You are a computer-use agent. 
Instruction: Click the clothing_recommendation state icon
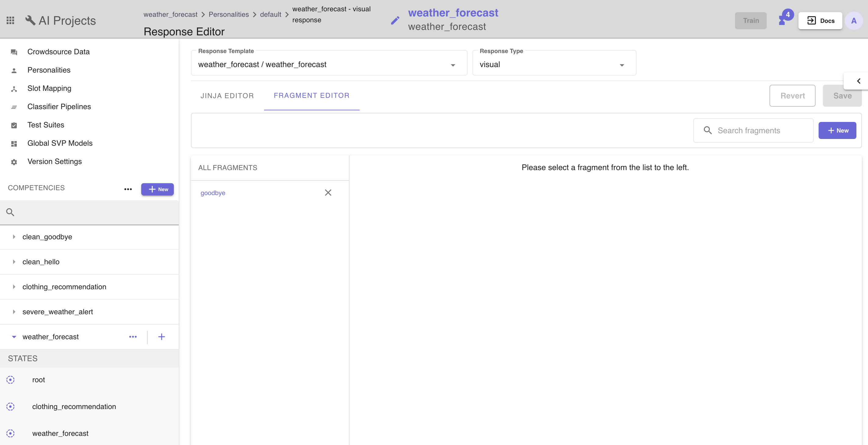tap(10, 407)
